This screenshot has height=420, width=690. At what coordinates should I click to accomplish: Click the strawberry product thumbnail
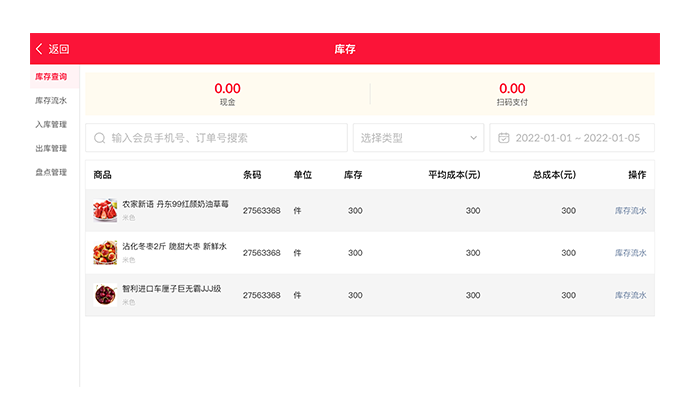click(x=105, y=210)
